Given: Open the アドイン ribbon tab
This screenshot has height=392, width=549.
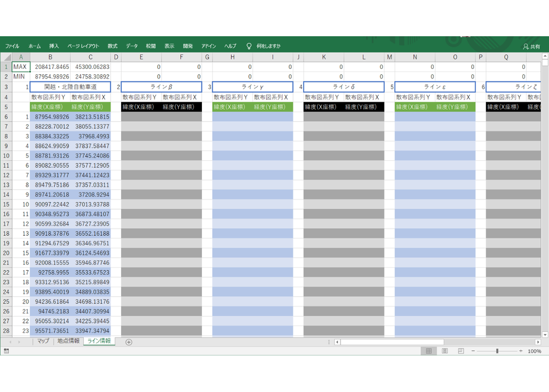Looking at the screenshot, I should [x=209, y=46].
